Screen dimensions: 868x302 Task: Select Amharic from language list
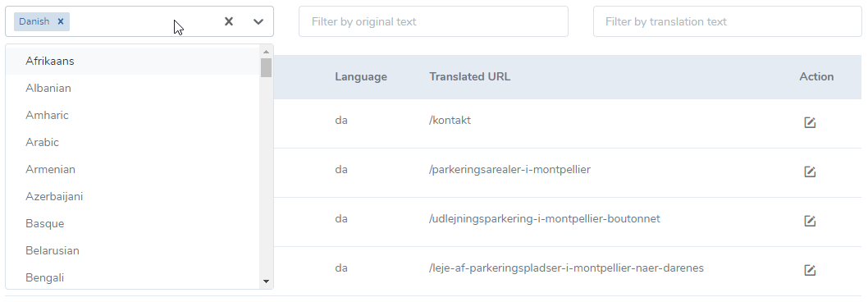click(133, 115)
